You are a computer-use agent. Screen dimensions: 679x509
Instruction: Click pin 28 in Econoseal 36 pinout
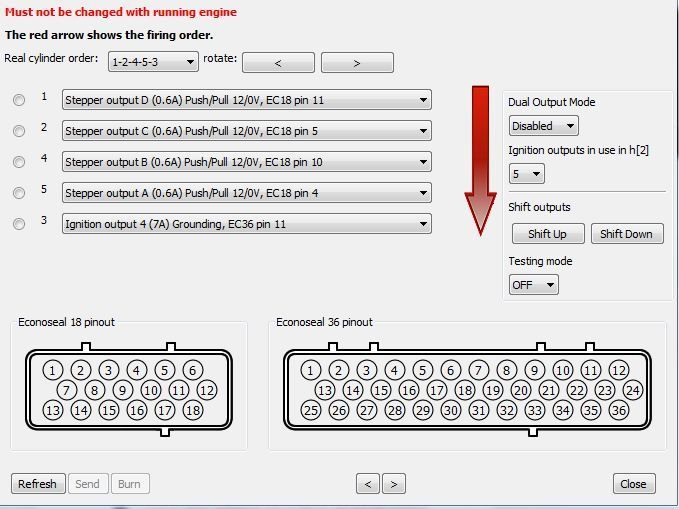pos(395,410)
